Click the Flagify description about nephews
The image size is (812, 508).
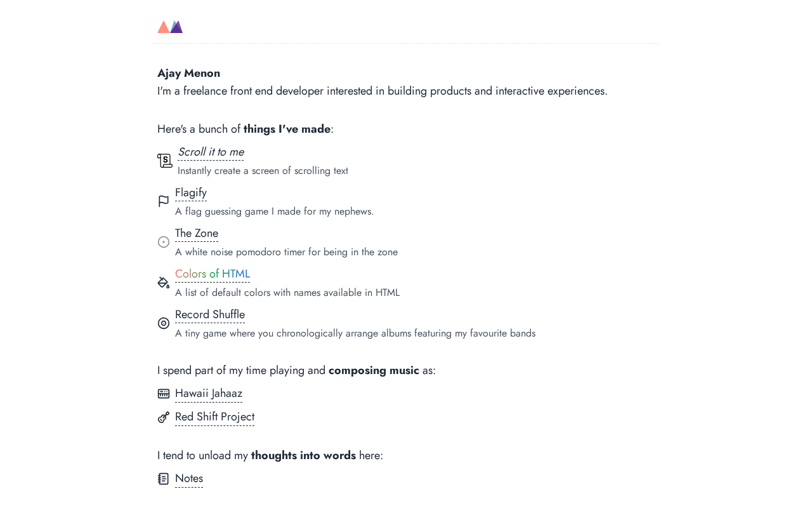pyautogui.click(x=274, y=211)
